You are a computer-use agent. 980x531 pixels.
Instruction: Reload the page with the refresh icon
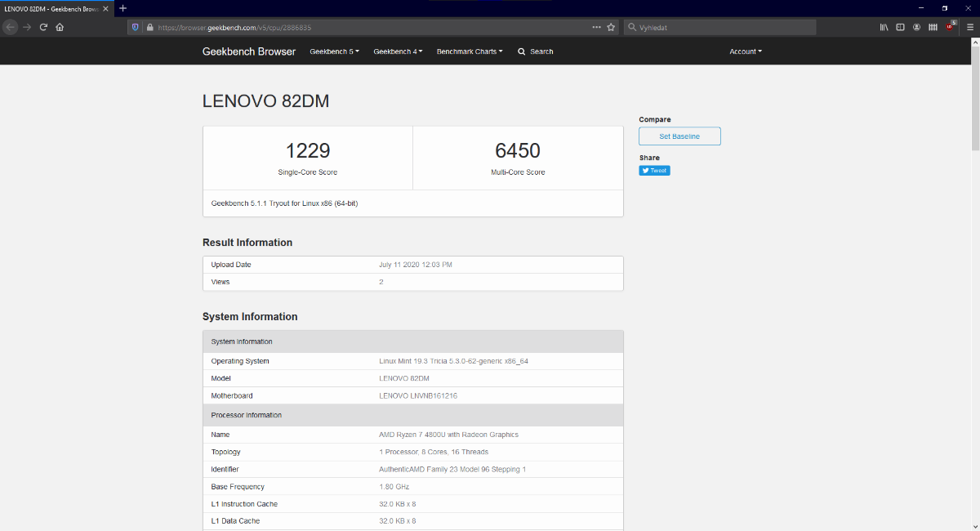click(43, 27)
